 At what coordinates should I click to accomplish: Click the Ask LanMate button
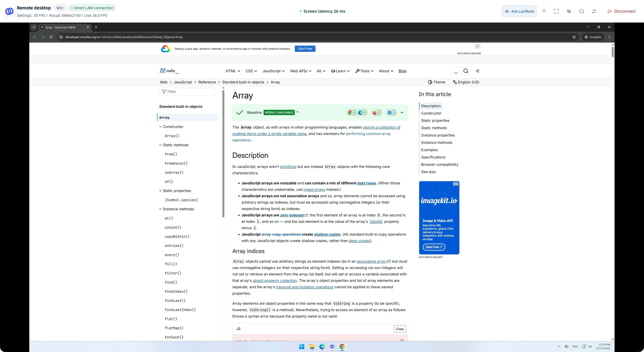(519, 11)
